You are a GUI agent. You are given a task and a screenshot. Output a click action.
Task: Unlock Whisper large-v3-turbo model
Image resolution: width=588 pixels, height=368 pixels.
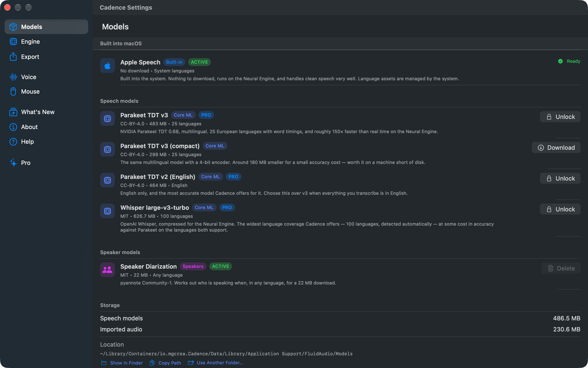pyautogui.click(x=560, y=209)
